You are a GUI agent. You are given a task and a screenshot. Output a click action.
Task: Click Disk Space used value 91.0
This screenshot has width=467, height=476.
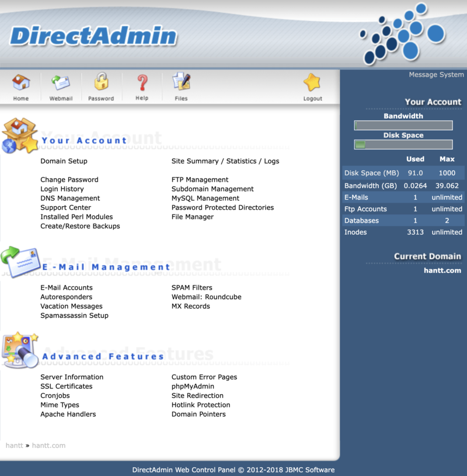(415, 173)
